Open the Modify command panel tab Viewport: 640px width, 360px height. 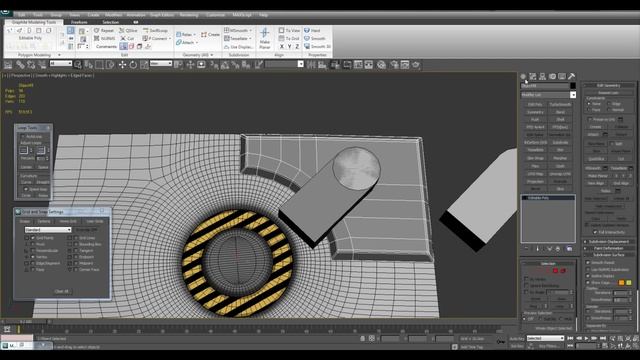[533, 76]
